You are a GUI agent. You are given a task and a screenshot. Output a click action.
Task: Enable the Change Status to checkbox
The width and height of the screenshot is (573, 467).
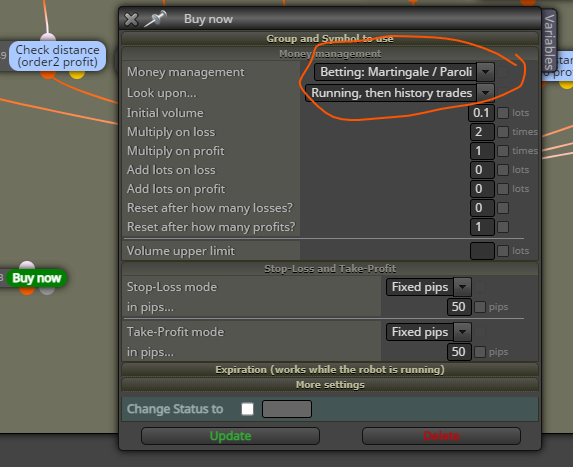tap(247, 409)
